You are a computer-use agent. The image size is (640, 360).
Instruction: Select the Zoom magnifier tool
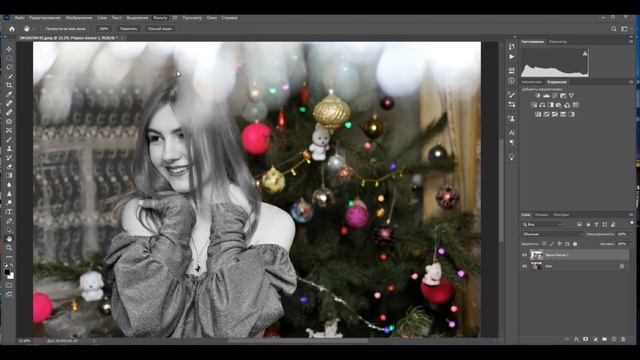coord(9,248)
